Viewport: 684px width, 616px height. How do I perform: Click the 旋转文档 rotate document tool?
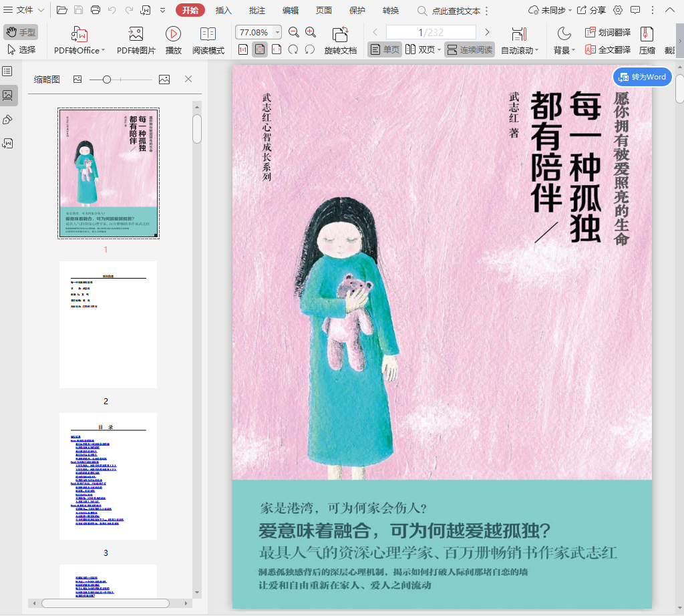coord(340,41)
